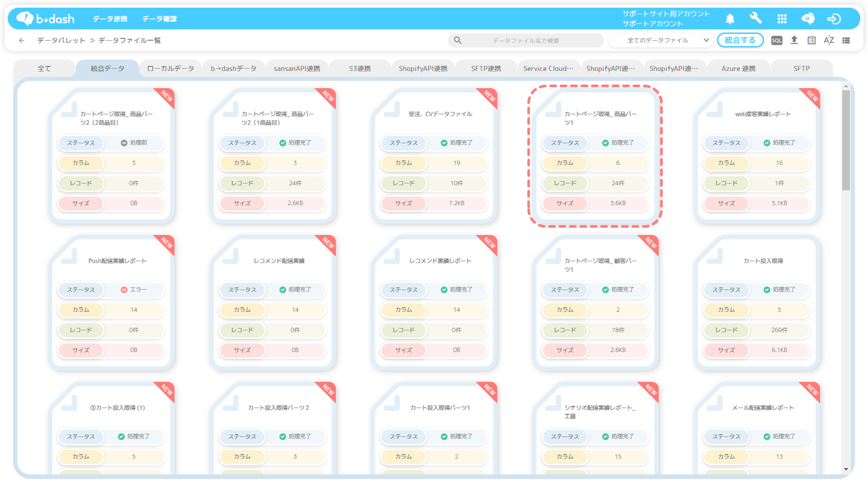
Task: Open the Azure 連携 tab
Action: coord(738,69)
